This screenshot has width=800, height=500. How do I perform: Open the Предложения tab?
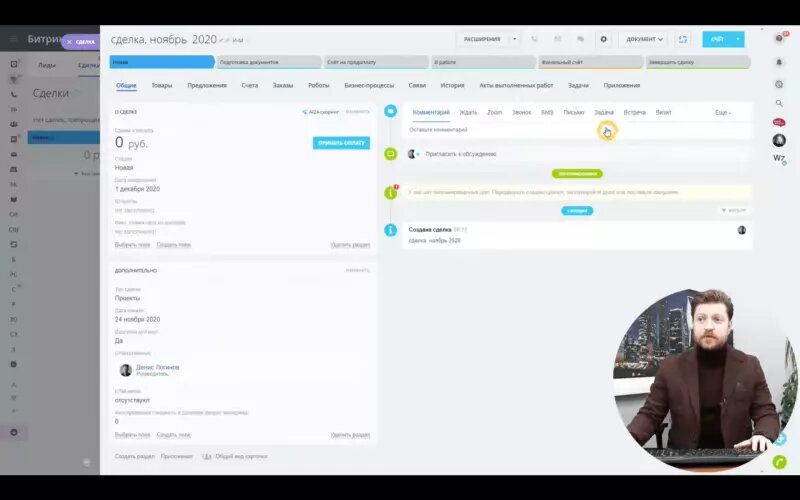tap(207, 85)
